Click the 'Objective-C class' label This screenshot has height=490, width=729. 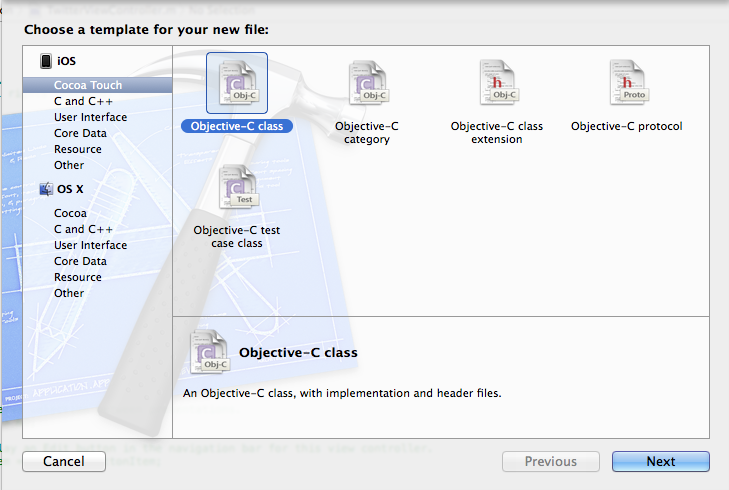(x=237, y=126)
